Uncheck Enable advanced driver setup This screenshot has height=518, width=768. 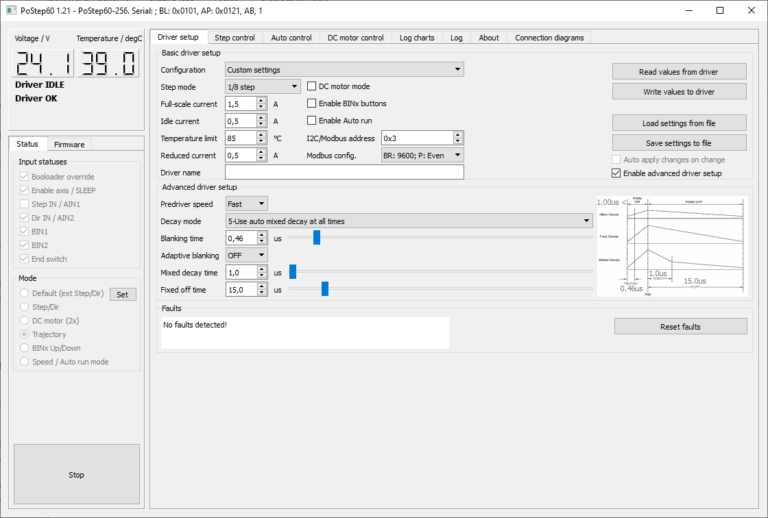tap(616, 173)
